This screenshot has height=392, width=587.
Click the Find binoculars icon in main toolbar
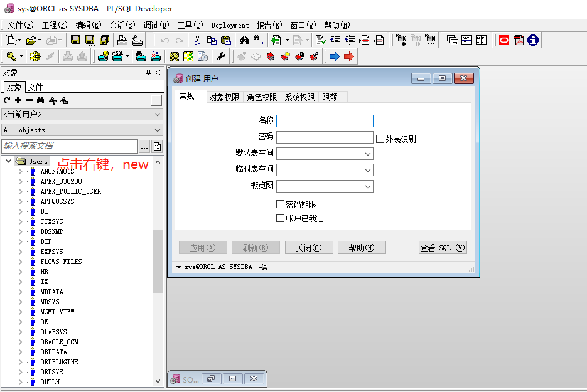(244, 40)
